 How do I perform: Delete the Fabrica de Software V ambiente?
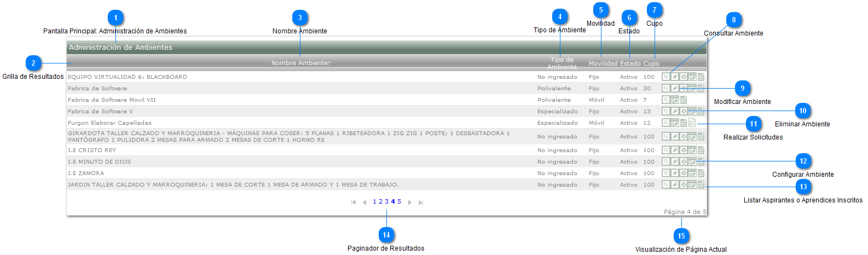pos(684,111)
